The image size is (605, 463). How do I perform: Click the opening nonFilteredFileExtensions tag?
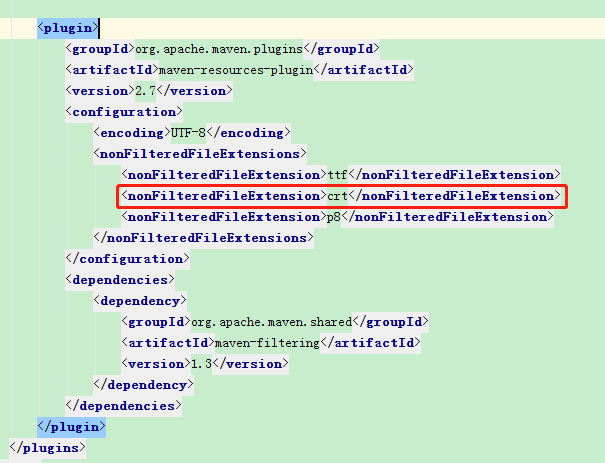pos(200,154)
